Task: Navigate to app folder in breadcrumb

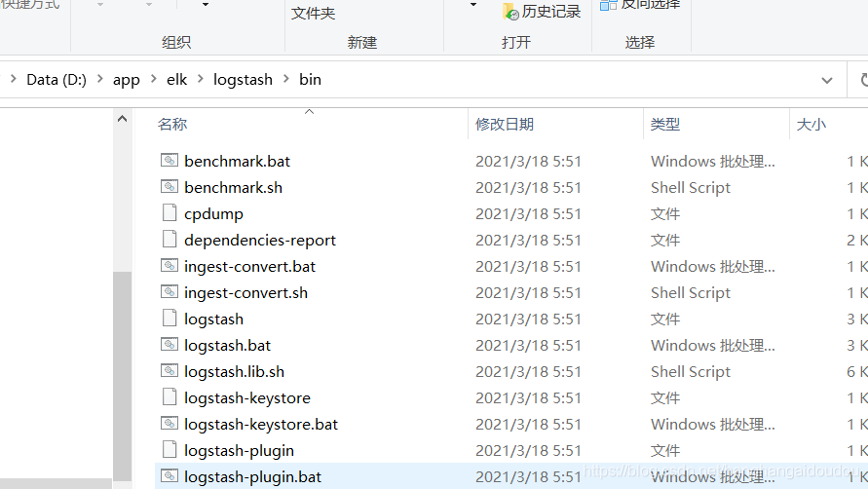Action: (x=127, y=80)
